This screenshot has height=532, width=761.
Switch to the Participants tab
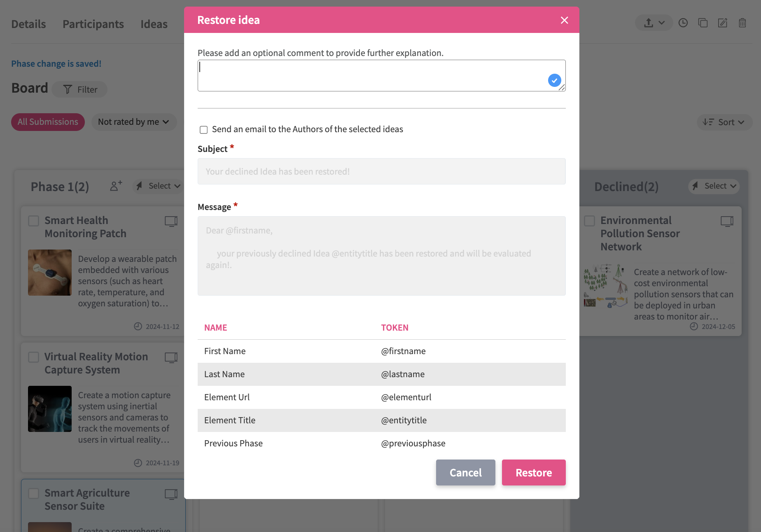[93, 24]
